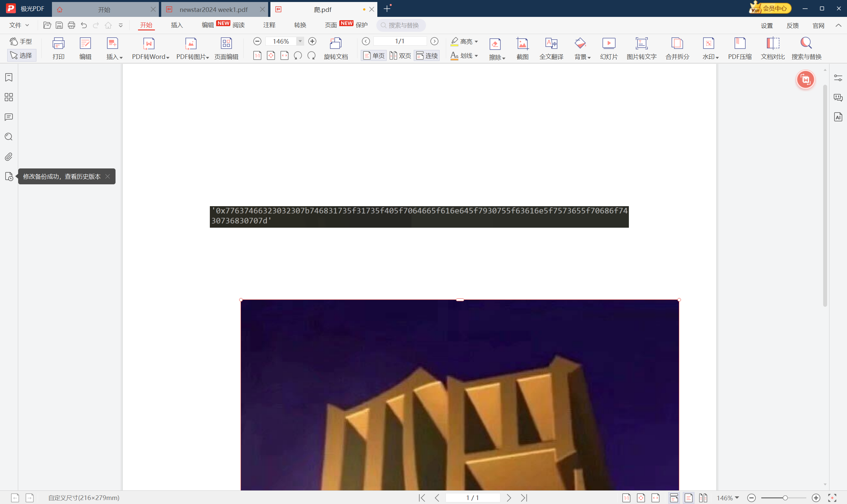The width and height of the screenshot is (847, 504).
Task: Start Slideshow (幻灯片) mode
Action: click(x=609, y=49)
